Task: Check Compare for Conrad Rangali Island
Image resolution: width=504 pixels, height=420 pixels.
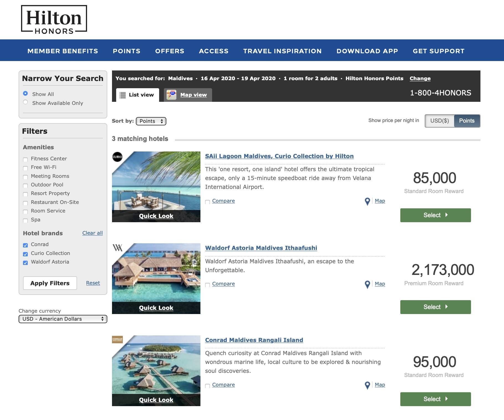Action: coord(207,386)
